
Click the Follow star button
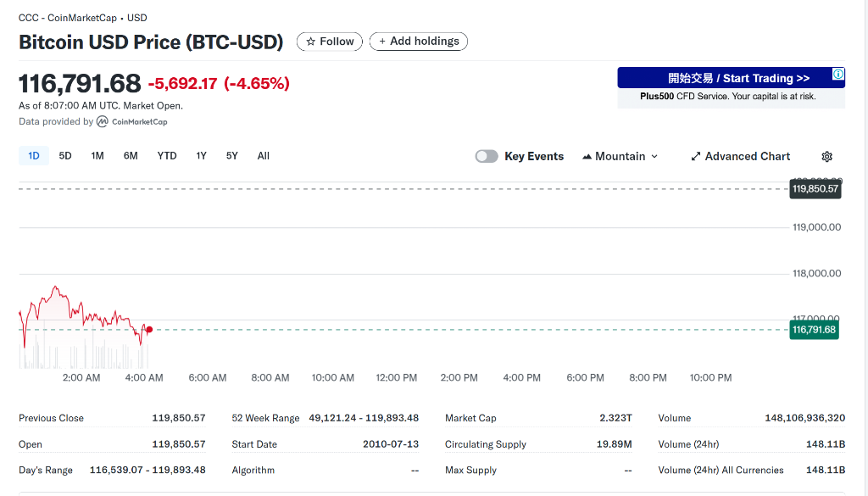(330, 42)
